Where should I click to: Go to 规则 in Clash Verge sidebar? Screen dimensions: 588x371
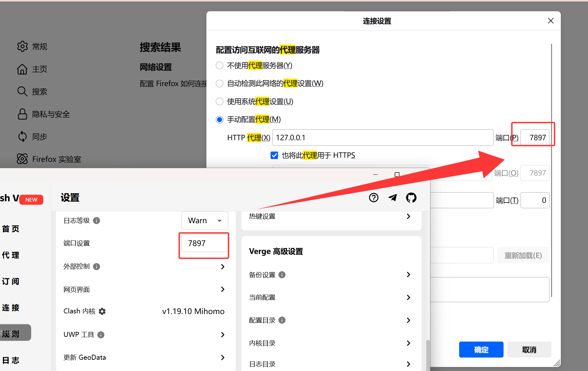tap(11, 334)
